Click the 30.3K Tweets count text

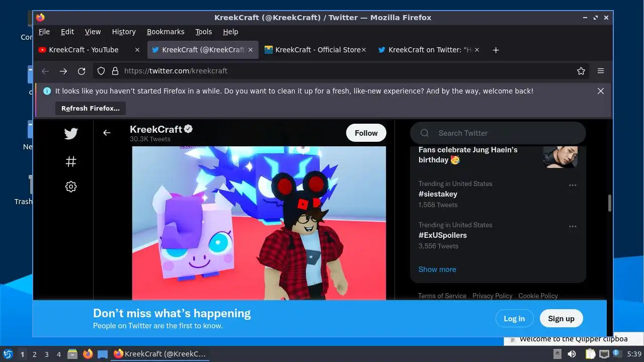pos(150,139)
